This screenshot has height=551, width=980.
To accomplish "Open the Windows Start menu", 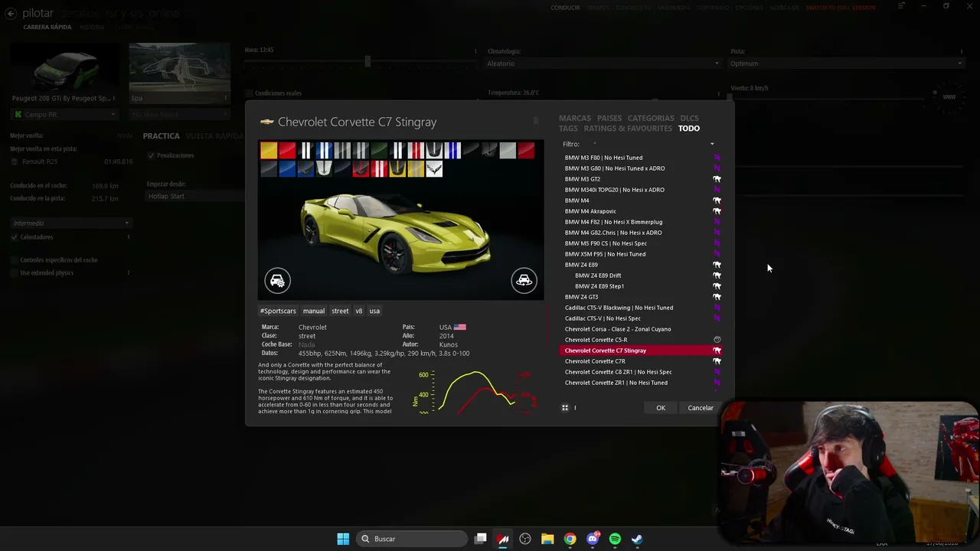I will tap(343, 539).
